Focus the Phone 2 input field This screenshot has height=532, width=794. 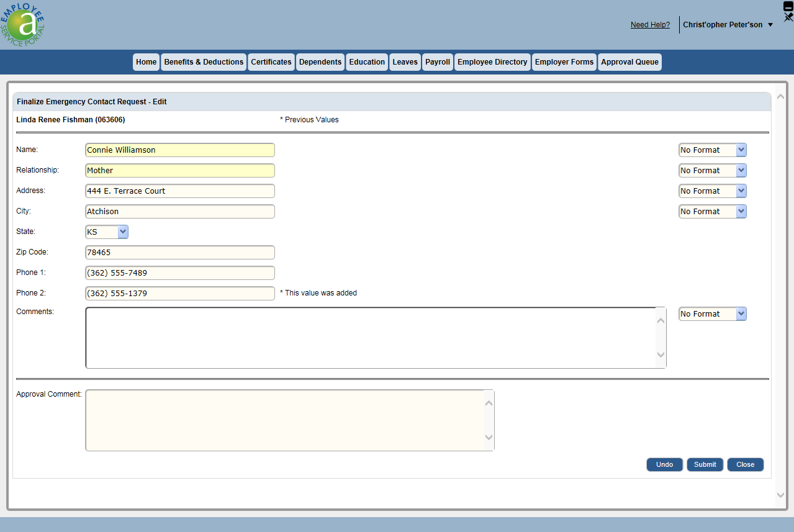click(179, 293)
